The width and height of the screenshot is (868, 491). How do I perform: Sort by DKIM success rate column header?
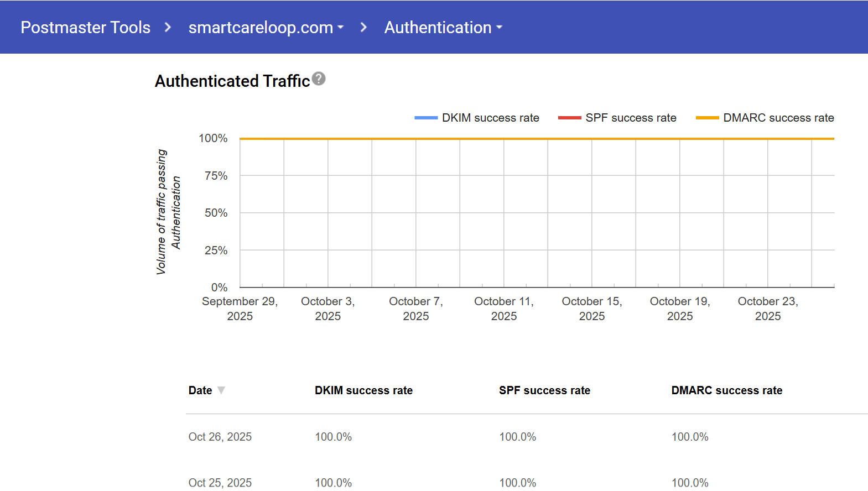click(x=363, y=390)
